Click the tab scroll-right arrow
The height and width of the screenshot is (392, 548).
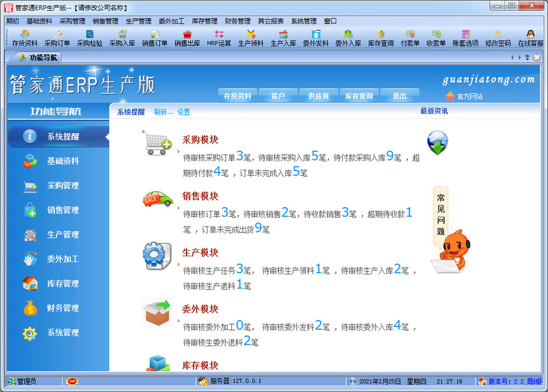[x=519, y=58]
